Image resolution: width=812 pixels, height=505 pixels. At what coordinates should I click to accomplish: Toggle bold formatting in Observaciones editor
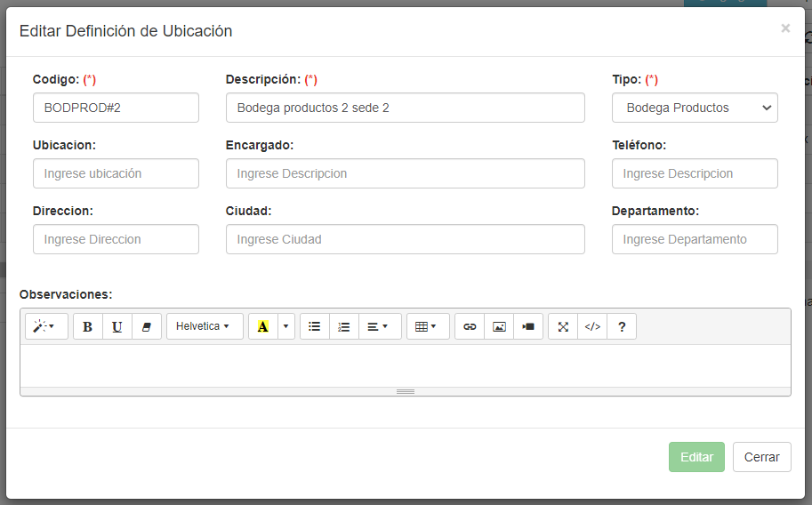pos(87,326)
